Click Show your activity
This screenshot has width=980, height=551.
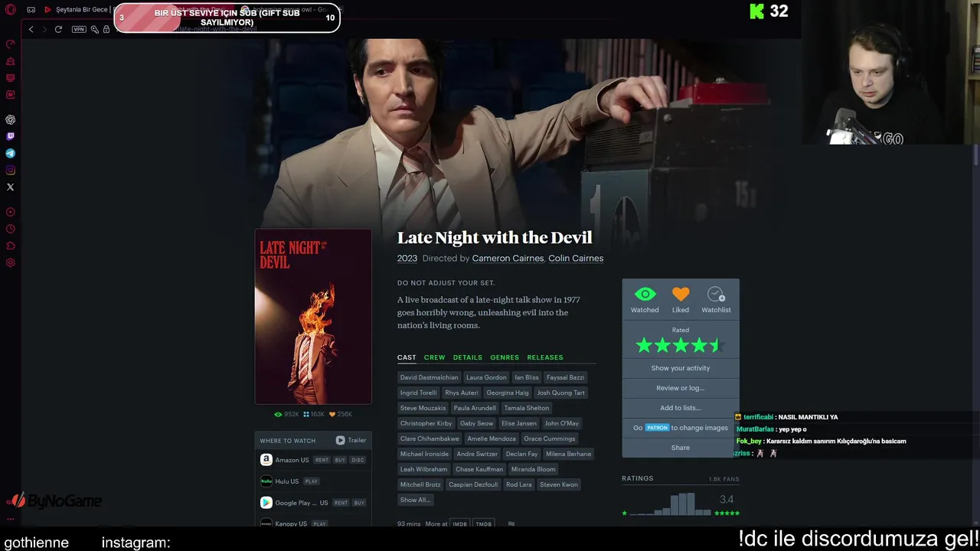[681, 368]
